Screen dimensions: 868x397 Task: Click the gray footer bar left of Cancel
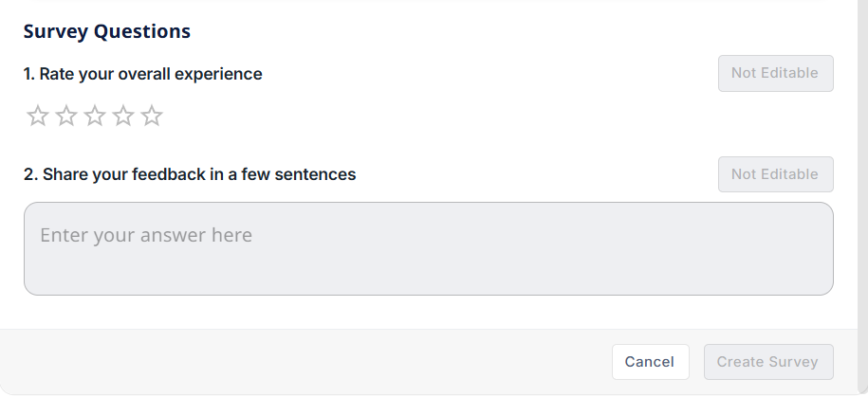click(x=285, y=362)
